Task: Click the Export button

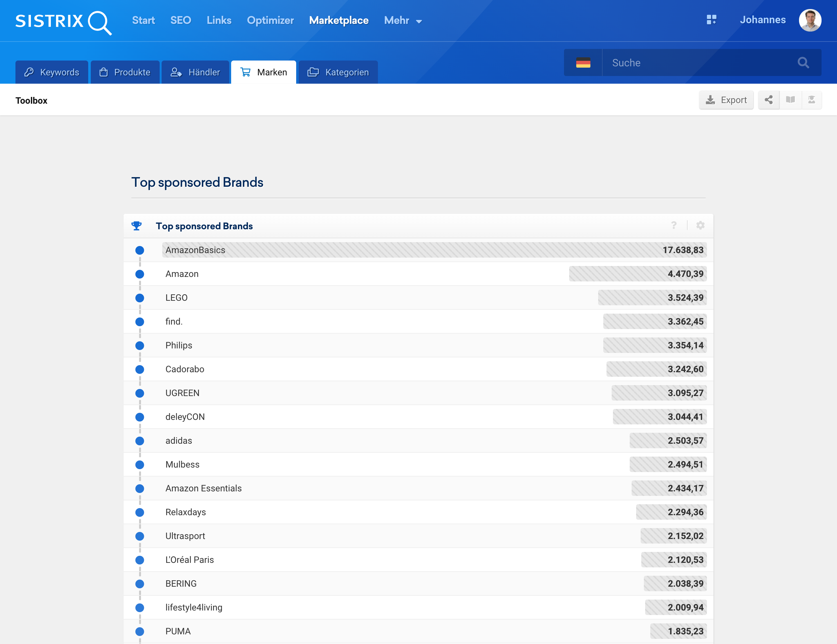Action: click(726, 100)
